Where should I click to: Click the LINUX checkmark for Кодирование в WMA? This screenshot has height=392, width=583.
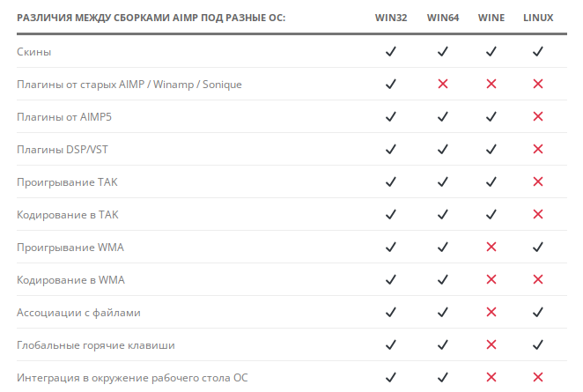[x=538, y=280]
